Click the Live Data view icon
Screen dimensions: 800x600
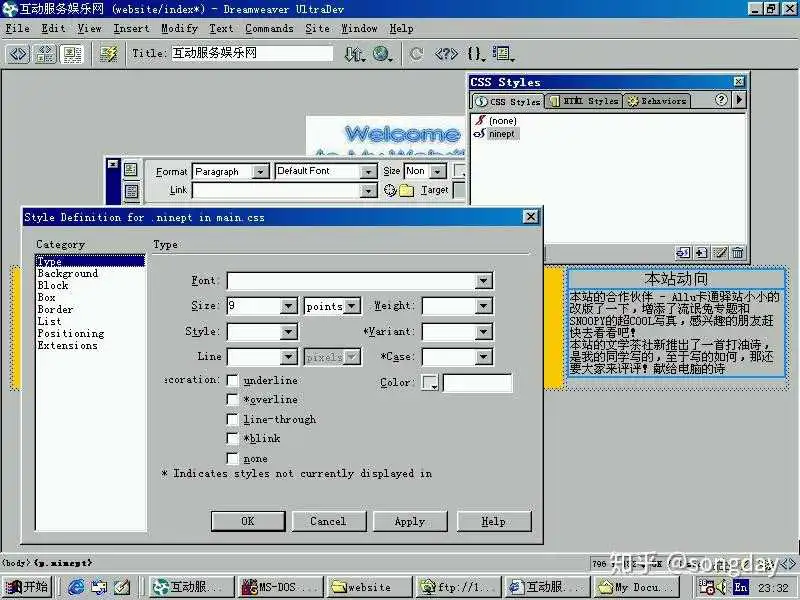point(108,54)
